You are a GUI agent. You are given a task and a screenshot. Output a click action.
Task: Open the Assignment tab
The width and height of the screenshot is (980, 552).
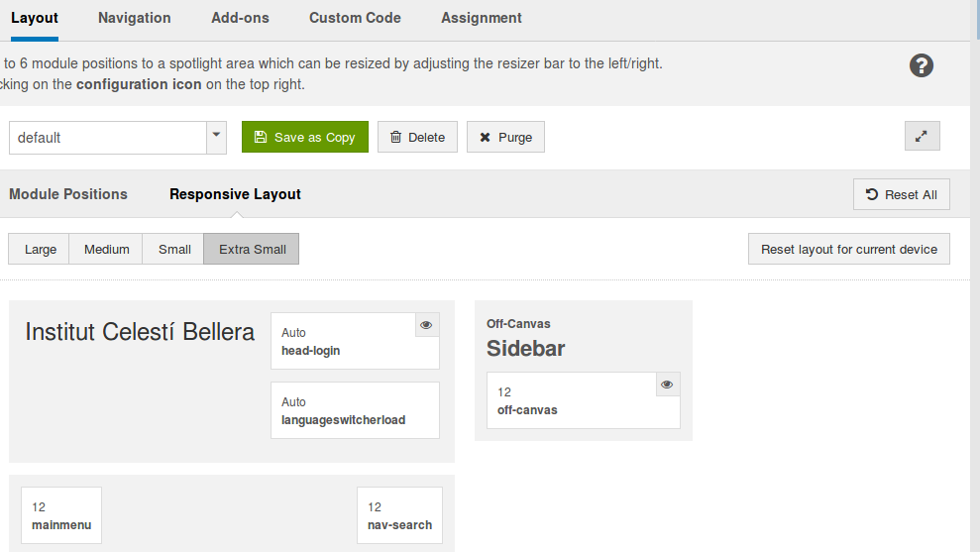point(482,18)
